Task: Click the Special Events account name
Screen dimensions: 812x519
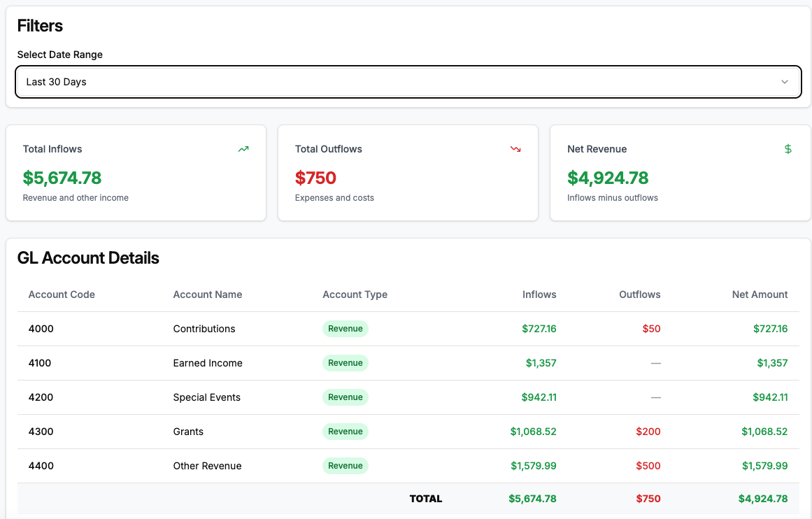Action: 206,397
